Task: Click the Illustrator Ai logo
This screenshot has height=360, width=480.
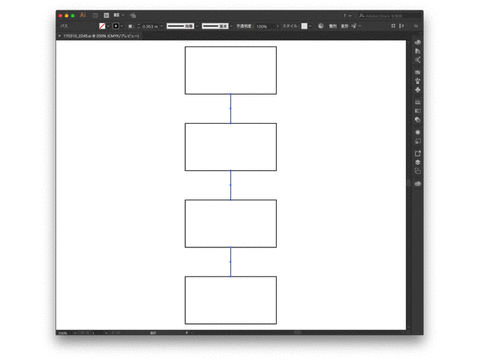Action: tap(83, 15)
